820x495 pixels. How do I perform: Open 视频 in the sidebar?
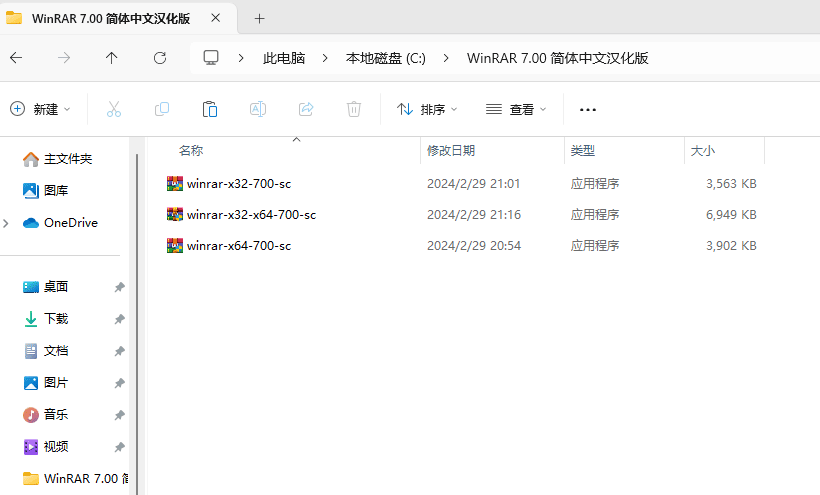(x=45, y=447)
